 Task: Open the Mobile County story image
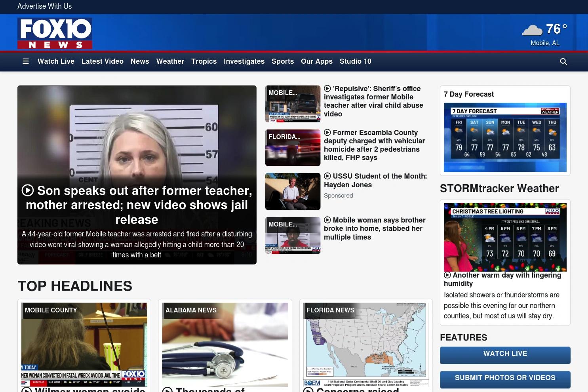[x=84, y=345]
